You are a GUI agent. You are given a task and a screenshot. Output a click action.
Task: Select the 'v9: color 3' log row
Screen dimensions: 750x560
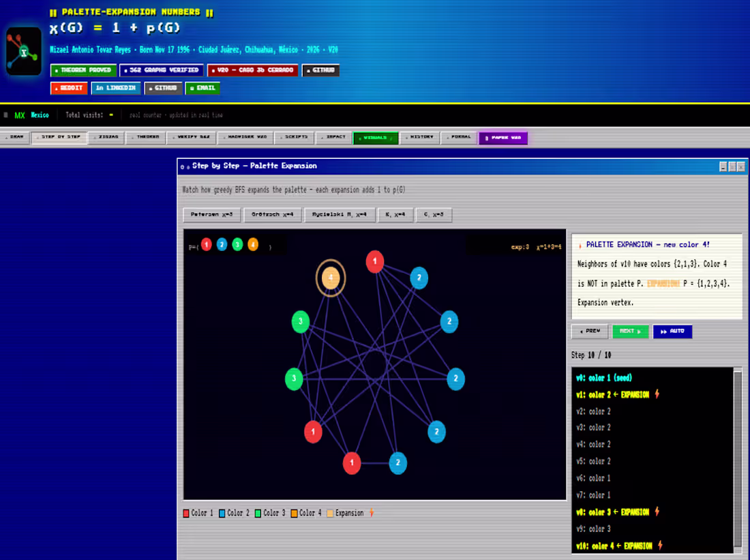point(594,529)
